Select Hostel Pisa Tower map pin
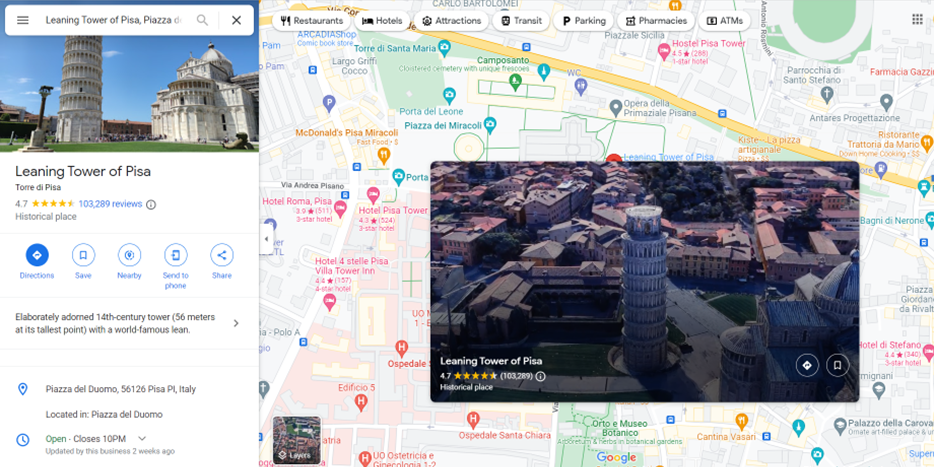934x467 pixels. pyautogui.click(x=664, y=52)
